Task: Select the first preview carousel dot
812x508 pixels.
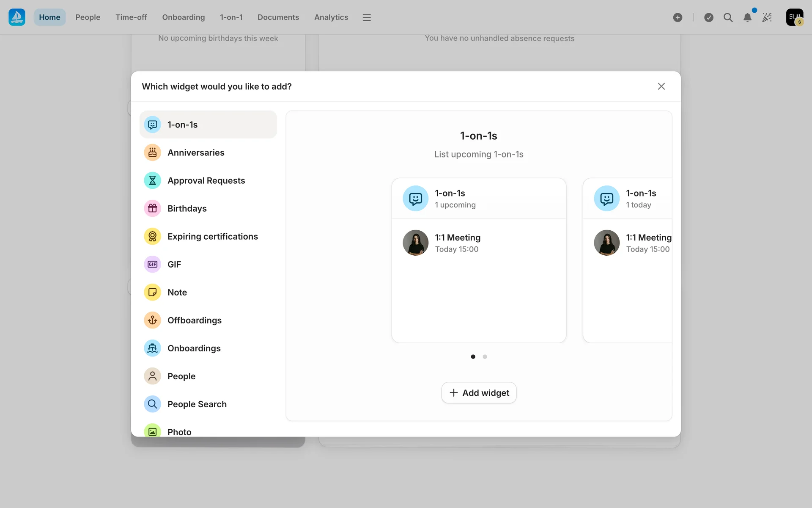Action: tap(473, 356)
